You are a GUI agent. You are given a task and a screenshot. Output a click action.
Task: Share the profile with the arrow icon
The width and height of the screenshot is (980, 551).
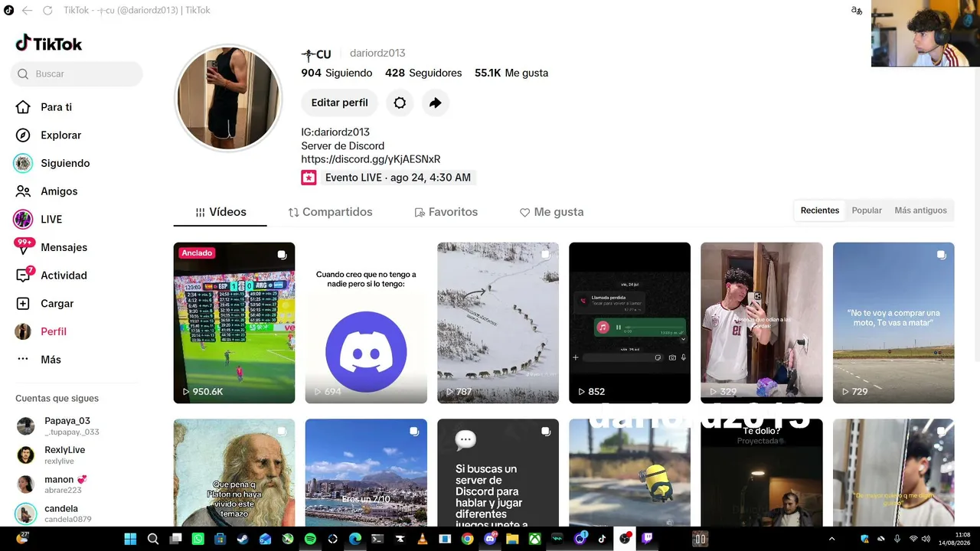(x=435, y=103)
